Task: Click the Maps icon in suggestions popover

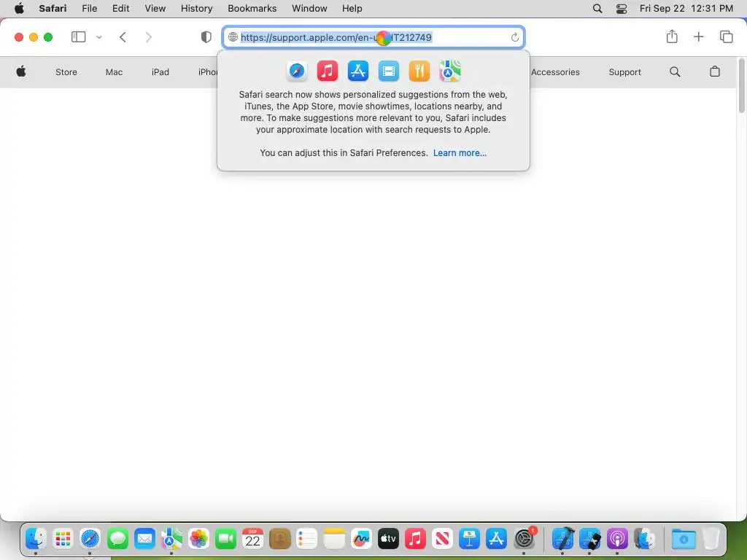Action: click(450, 71)
